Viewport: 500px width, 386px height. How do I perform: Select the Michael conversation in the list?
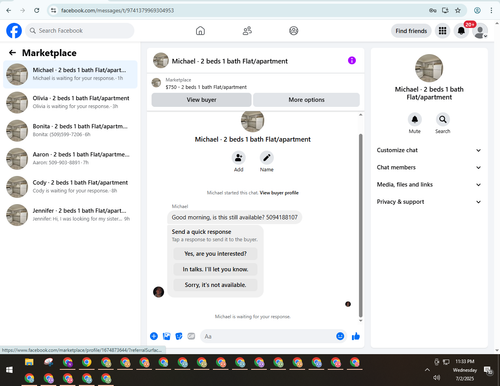[70, 74]
